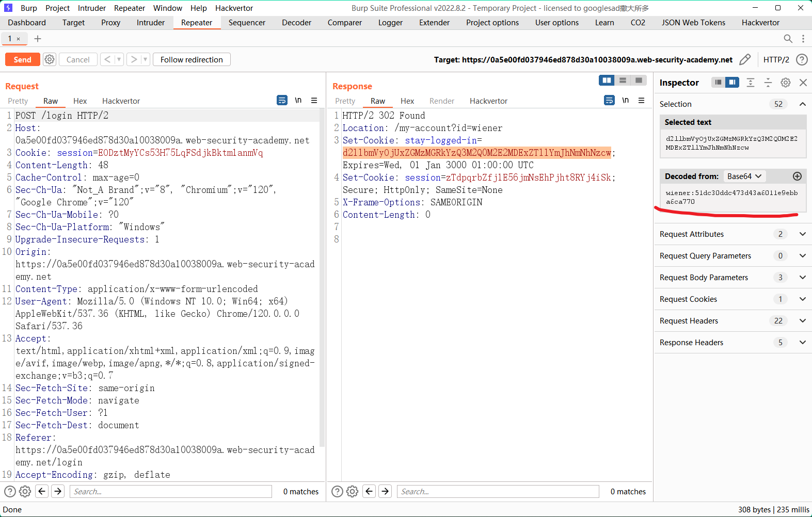Image resolution: width=812 pixels, height=517 pixels.
Task: Click Inspector expand all sections icon
Action: coord(751,82)
